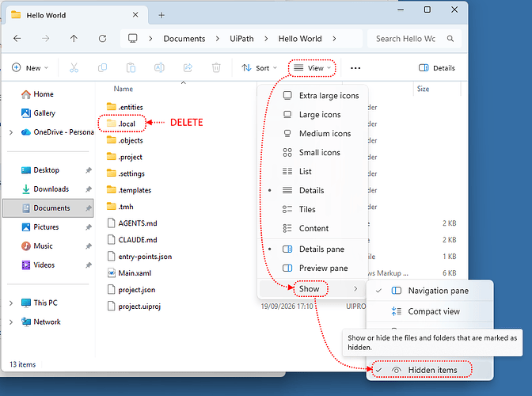Viewport: 532px width, 396px height.
Task: Open Pictures in navigation pane
Action: click(40, 227)
